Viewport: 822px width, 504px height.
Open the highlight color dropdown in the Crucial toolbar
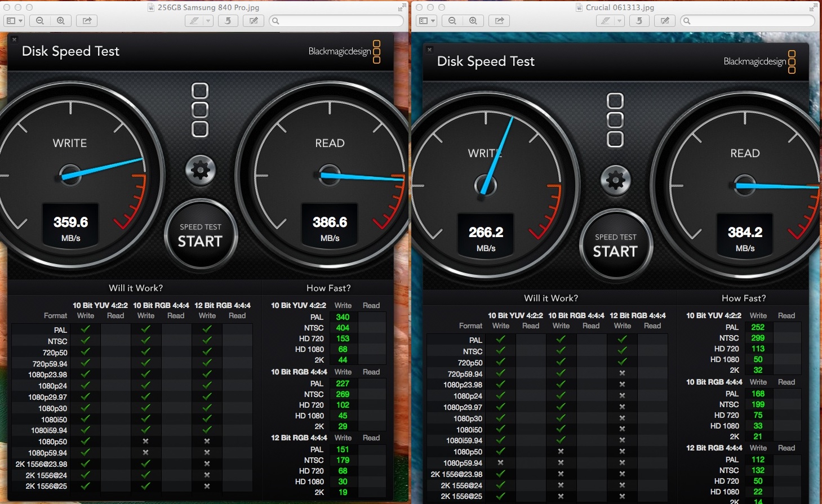[x=618, y=20]
